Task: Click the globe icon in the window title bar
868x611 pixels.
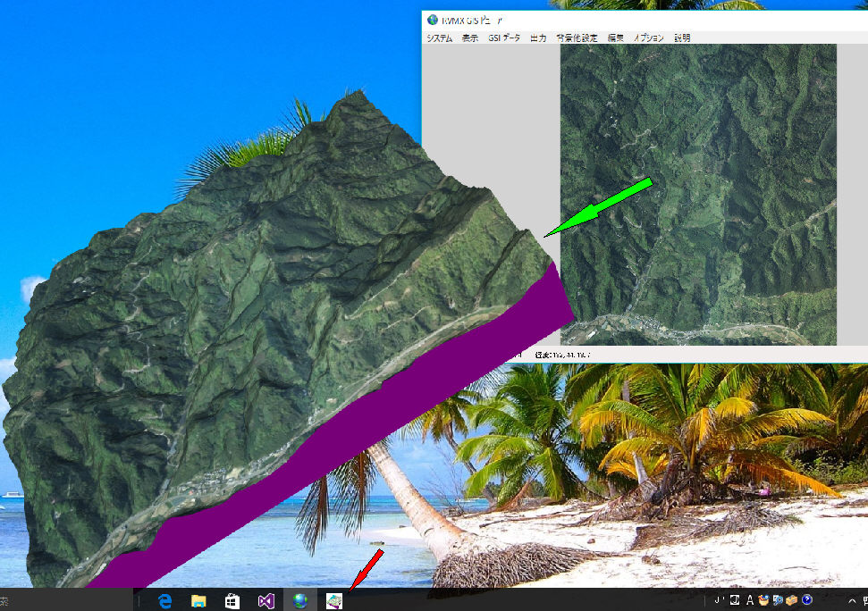Action: point(433,20)
